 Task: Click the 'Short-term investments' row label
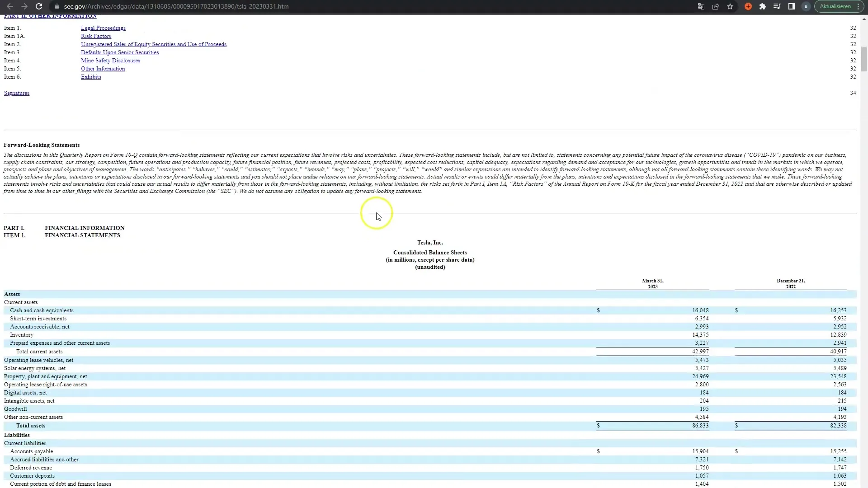click(38, 319)
